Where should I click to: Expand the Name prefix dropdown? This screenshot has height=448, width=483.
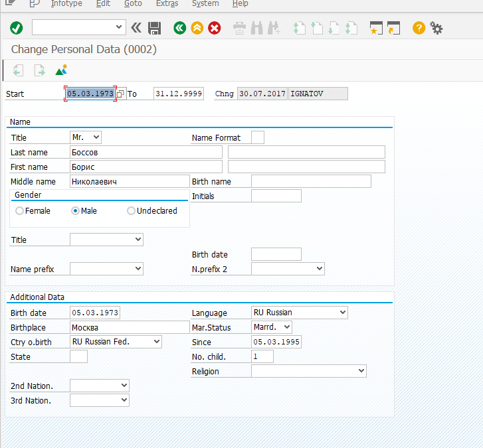(138, 269)
